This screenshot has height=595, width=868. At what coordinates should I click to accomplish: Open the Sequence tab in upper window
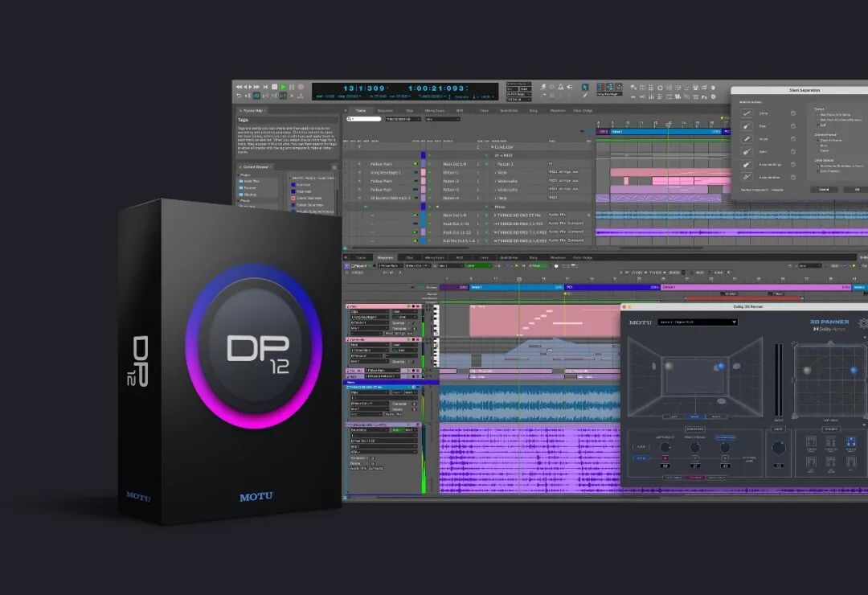(385, 111)
